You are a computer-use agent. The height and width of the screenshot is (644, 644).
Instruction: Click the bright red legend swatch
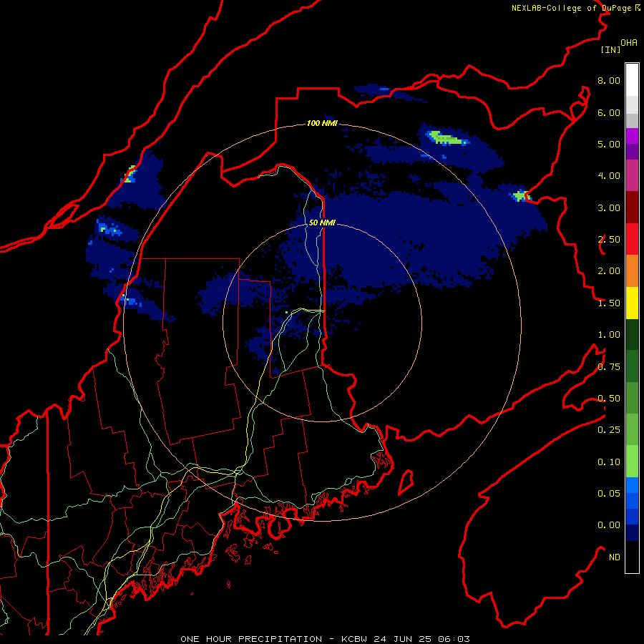[x=632, y=239]
